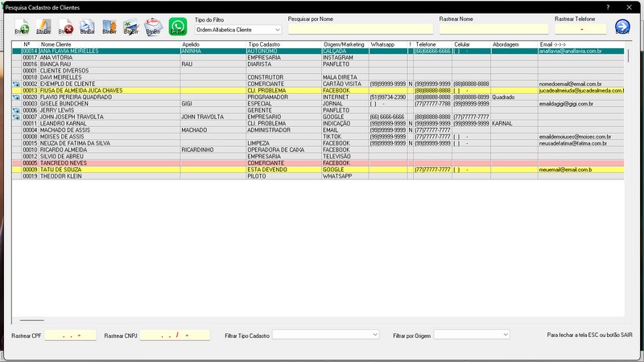
Task: Select the RICARDO ALMEIDA row
Action: [x=318, y=150]
